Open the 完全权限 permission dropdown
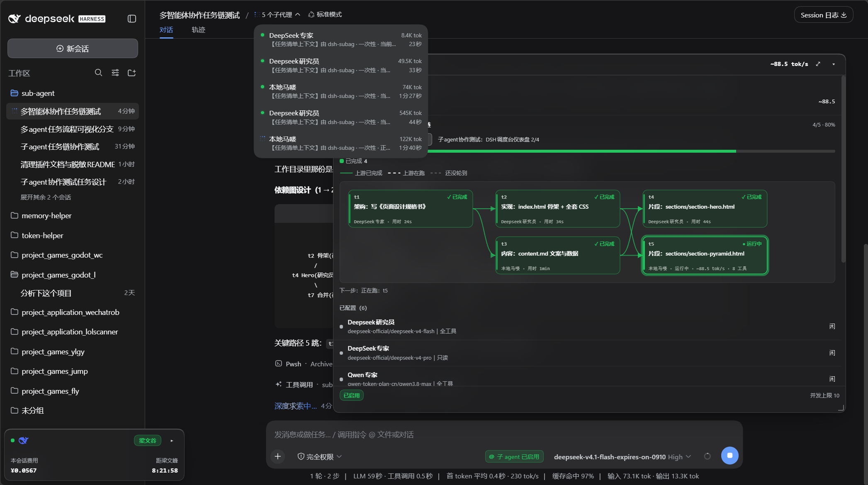 pos(320,457)
